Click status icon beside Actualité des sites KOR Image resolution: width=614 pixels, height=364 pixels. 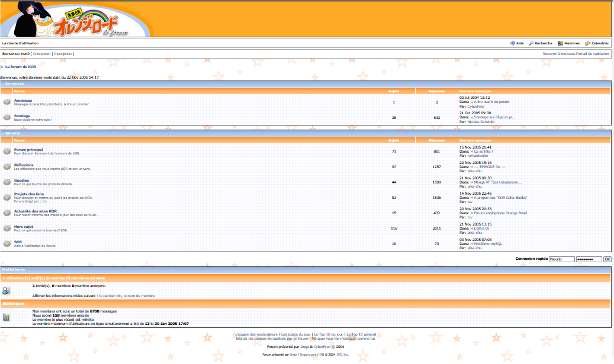coord(7,212)
